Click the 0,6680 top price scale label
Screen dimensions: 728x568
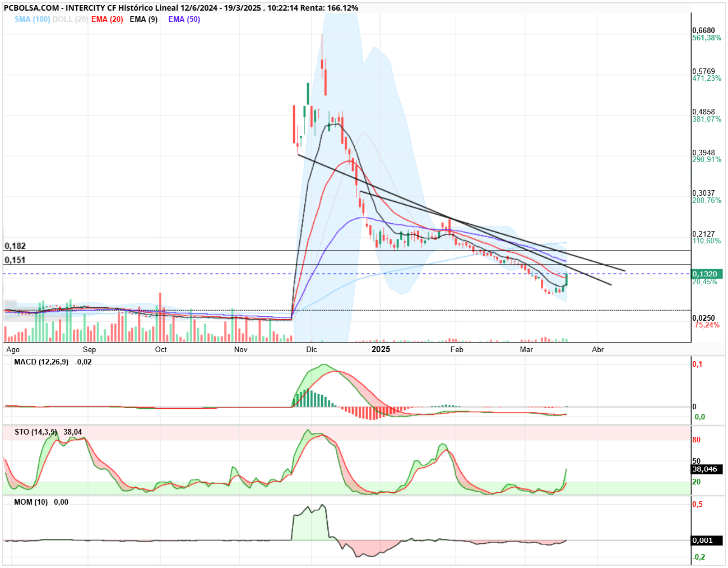704,31
